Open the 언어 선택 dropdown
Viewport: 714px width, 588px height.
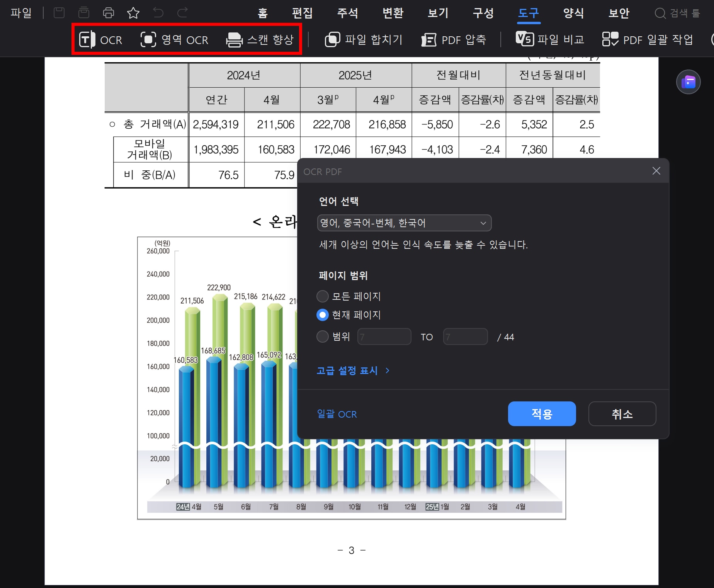click(x=404, y=223)
